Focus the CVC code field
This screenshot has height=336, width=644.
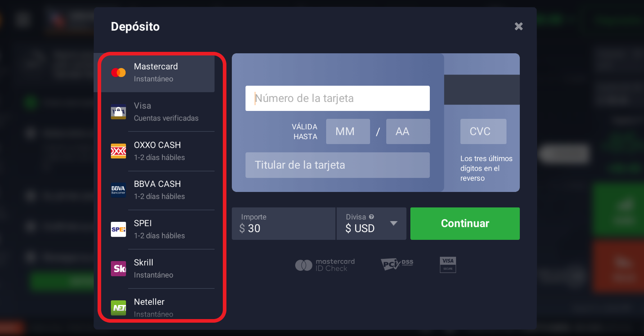tap(483, 131)
